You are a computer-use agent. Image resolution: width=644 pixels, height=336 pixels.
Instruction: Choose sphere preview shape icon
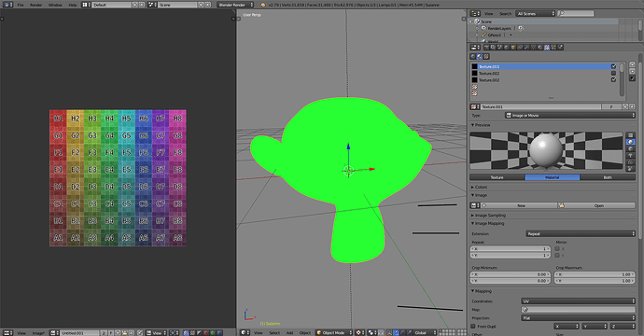pyautogui.click(x=630, y=142)
